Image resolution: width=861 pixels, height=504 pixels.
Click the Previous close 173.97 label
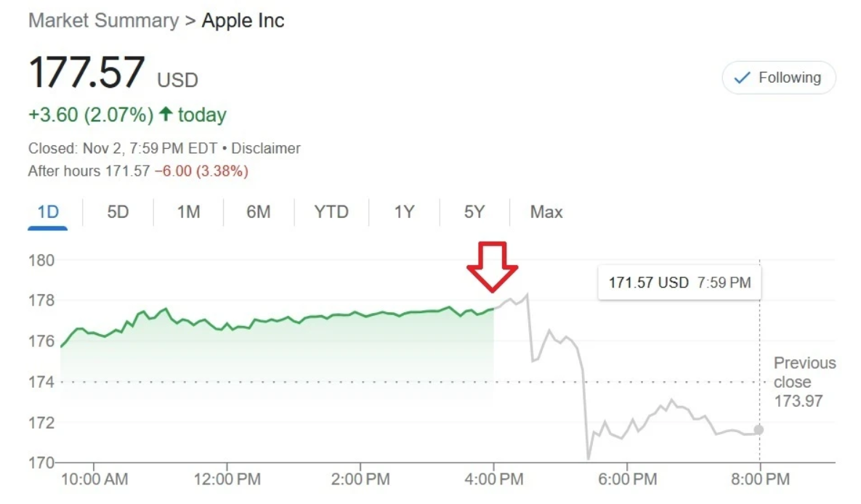point(804,382)
